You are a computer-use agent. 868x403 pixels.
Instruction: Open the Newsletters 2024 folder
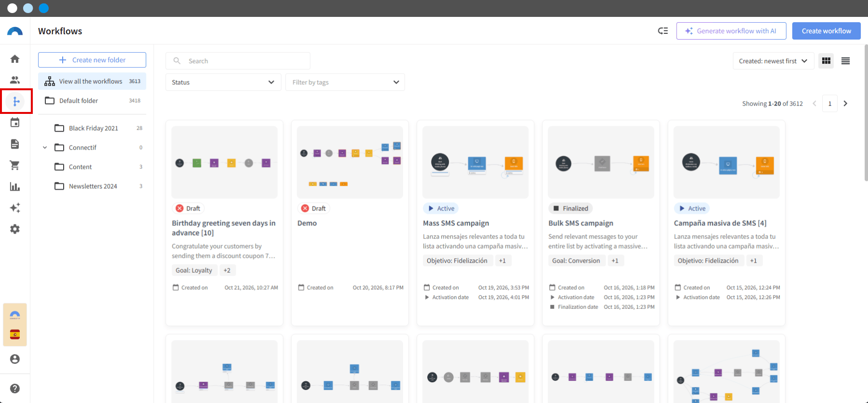[x=98, y=186]
